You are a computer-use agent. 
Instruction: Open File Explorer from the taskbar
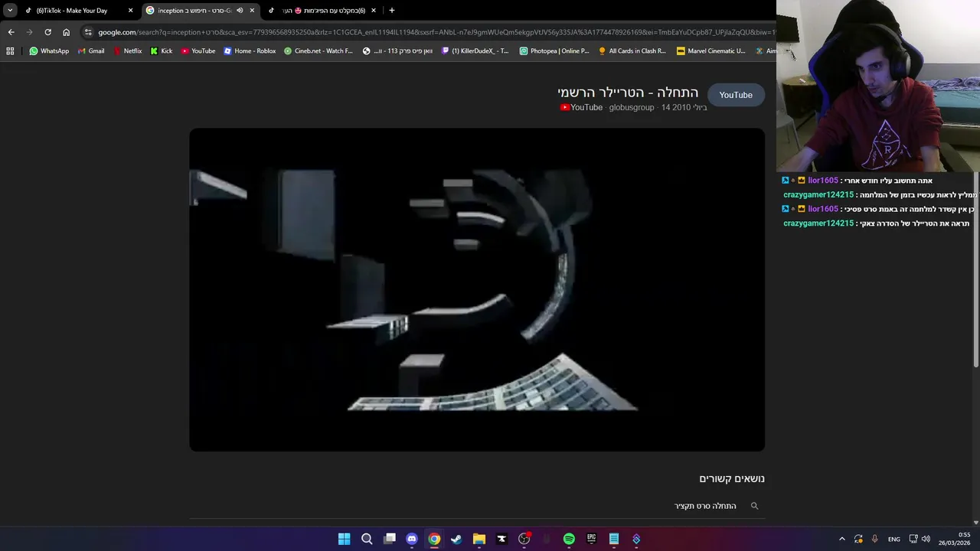click(x=479, y=539)
